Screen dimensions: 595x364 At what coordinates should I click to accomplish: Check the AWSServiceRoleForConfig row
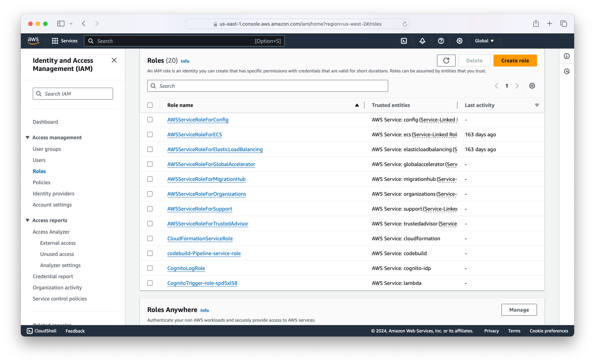tap(150, 120)
